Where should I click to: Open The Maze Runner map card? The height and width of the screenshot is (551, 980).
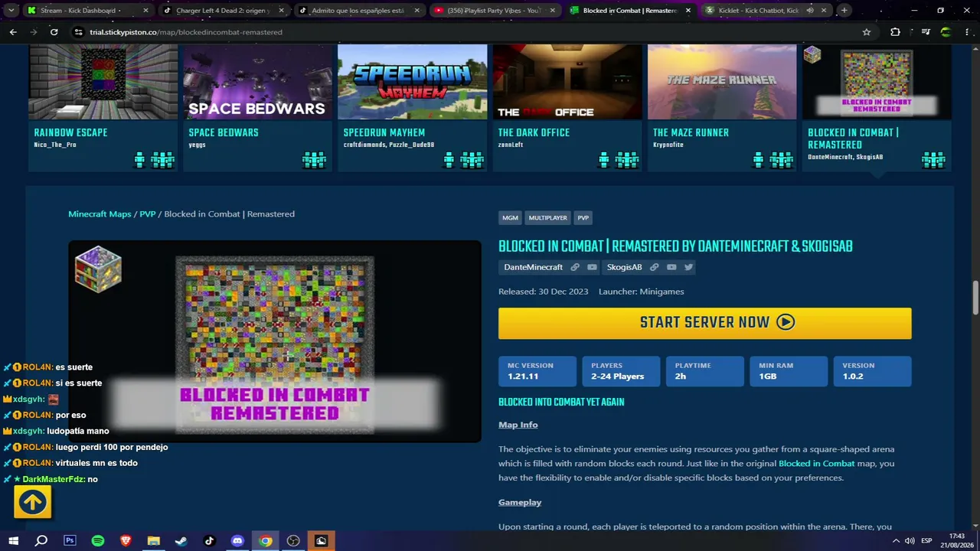point(722,107)
